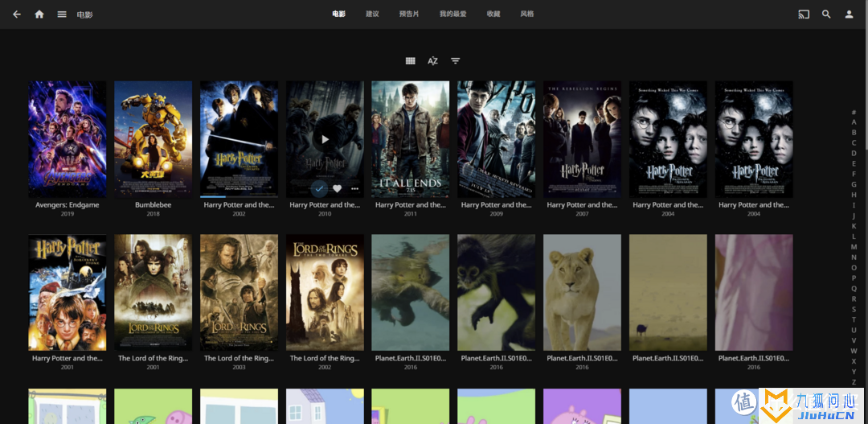
Task: Open the cast to device icon
Action: point(804,14)
